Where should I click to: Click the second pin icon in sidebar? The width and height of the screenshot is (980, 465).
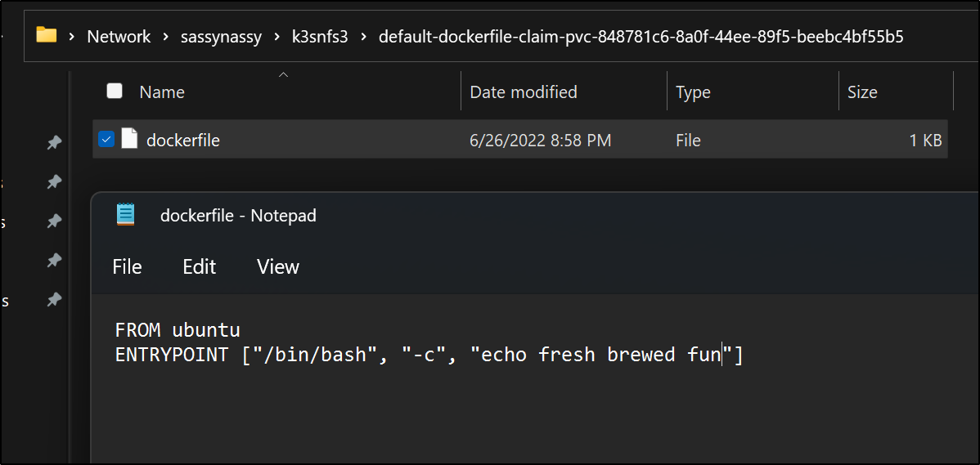point(54,181)
